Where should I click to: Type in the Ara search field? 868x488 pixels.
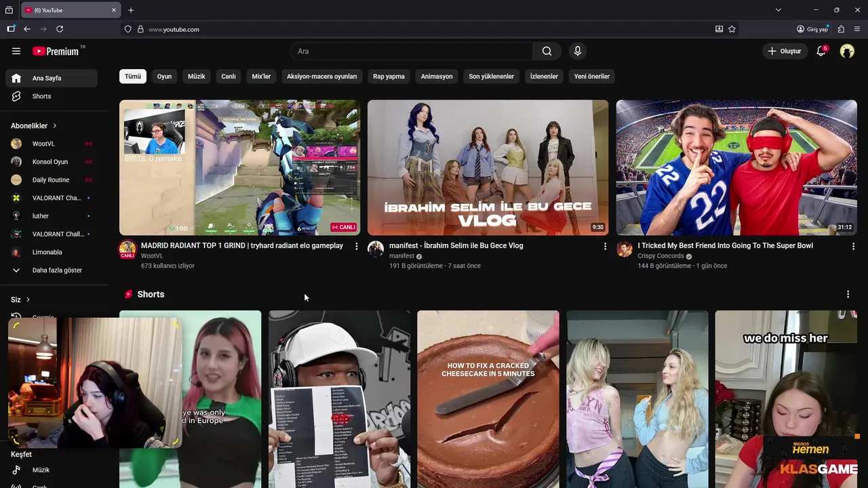[x=412, y=51]
